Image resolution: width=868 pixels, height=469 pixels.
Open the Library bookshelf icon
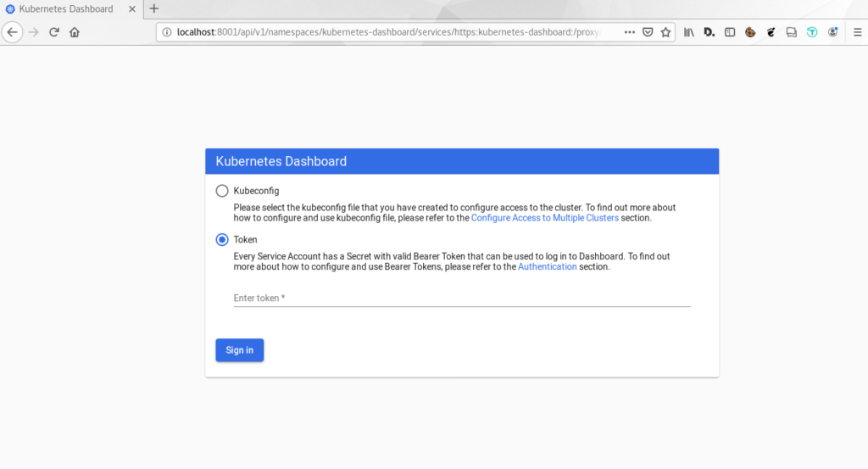pyautogui.click(x=688, y=32)
